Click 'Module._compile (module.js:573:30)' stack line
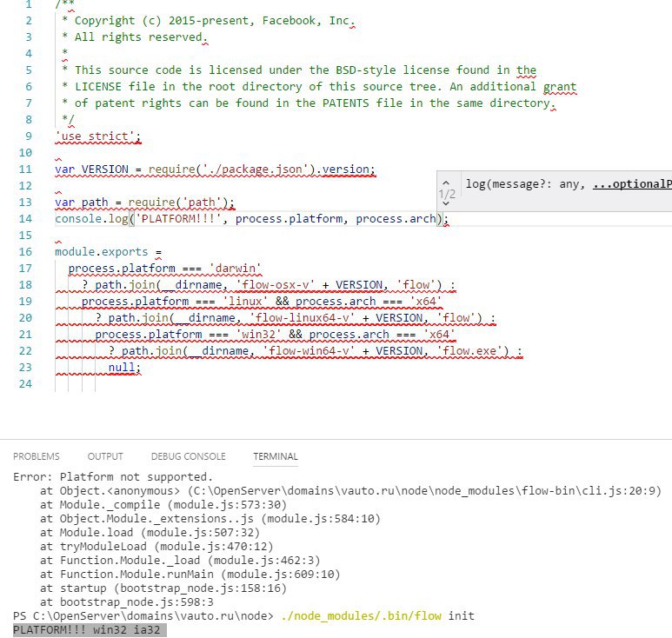This screenshot has height=638, width=672. [x=173, y=505]
